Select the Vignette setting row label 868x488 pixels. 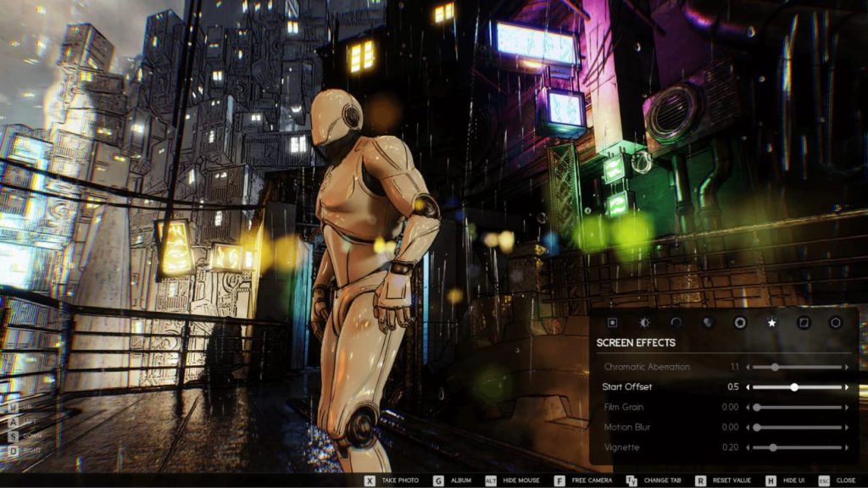621,447
